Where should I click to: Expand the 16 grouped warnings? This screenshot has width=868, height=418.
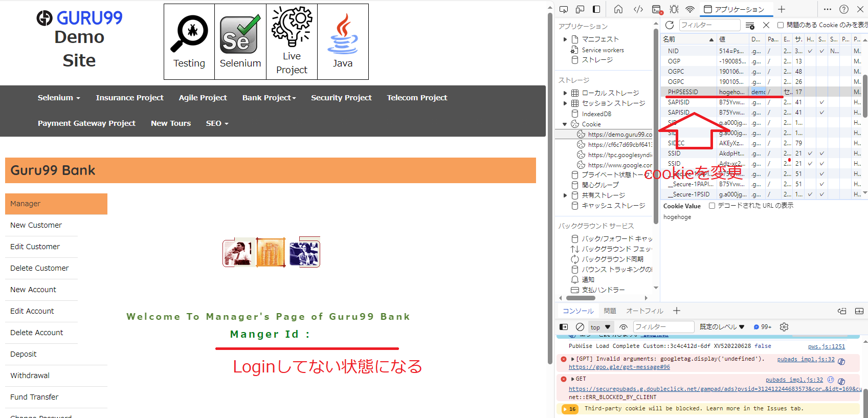click(570, 409)
